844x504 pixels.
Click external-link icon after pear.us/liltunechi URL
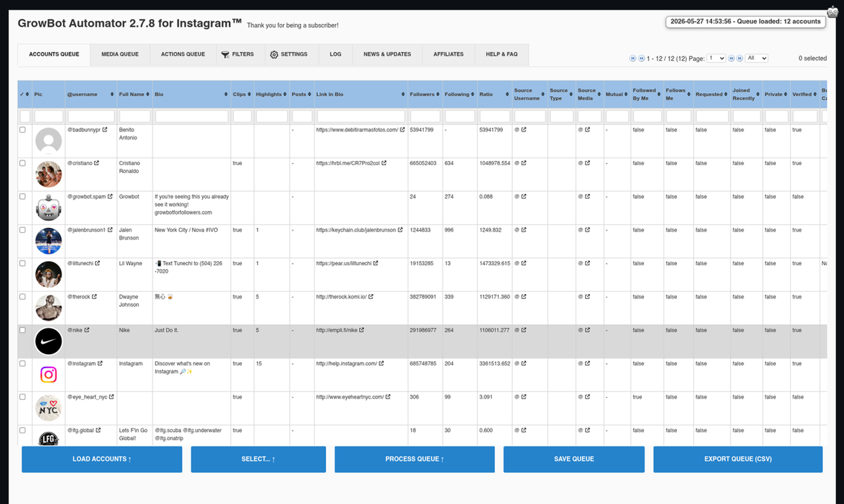376,264
